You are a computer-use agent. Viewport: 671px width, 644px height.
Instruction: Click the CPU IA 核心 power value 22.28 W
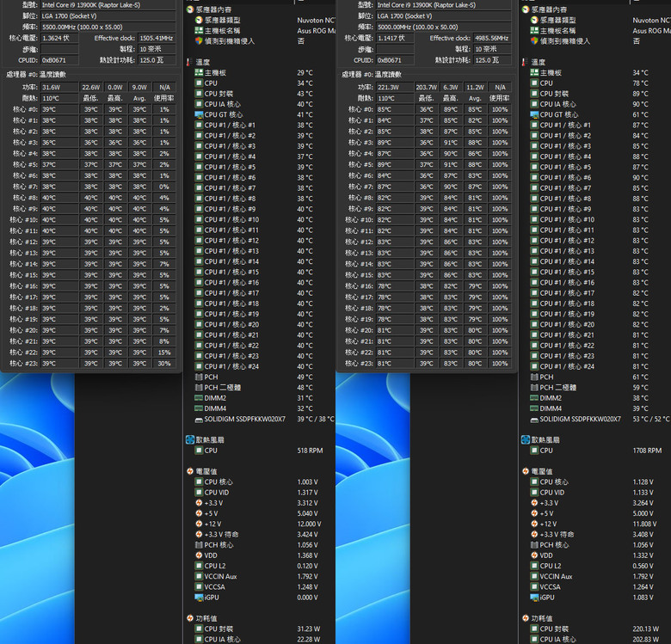[x=309, y=640]
